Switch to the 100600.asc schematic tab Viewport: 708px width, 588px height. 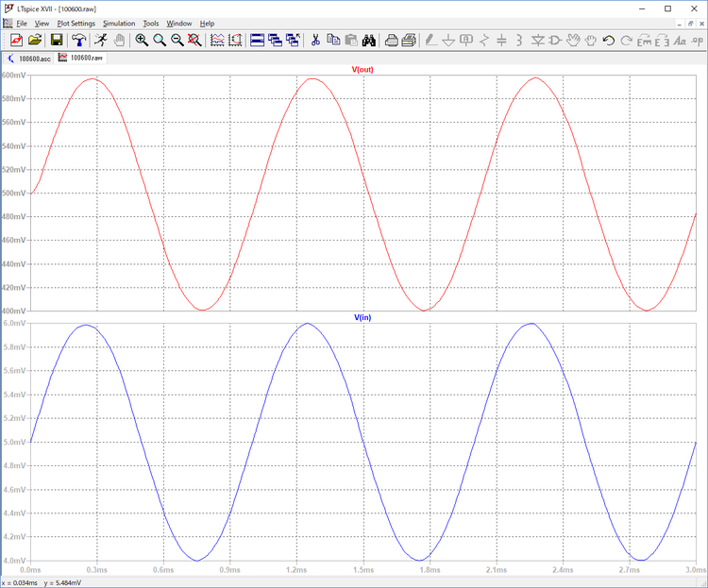pyautogui.click(x=28, y=58)
